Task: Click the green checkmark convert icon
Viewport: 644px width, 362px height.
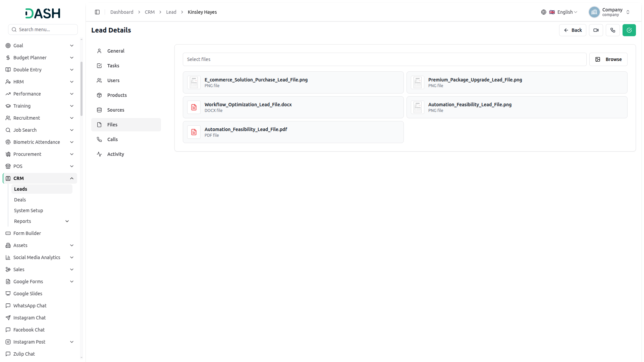Action: [x=629, y=30]
